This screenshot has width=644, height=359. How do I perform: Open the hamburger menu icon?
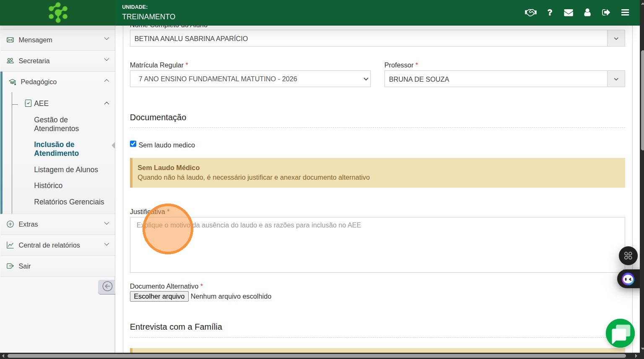click(x=625, y=13)
